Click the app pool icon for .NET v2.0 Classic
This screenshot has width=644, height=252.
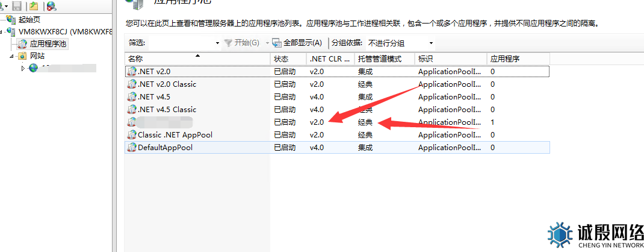132,84
